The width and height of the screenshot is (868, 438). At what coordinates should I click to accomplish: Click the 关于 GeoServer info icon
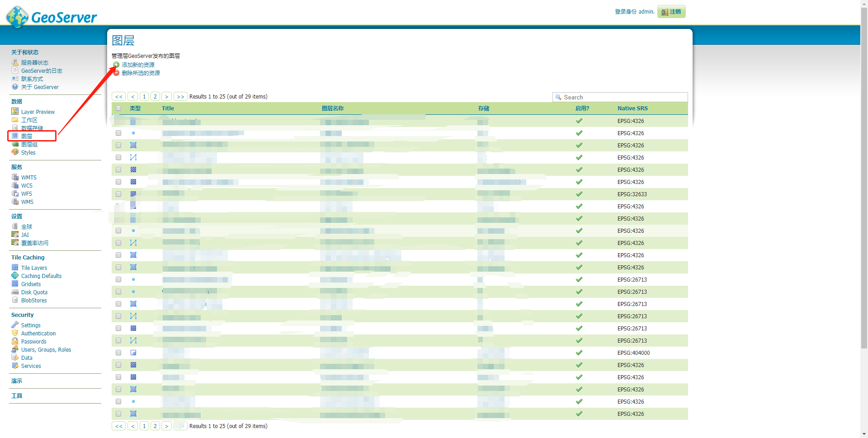15,87
